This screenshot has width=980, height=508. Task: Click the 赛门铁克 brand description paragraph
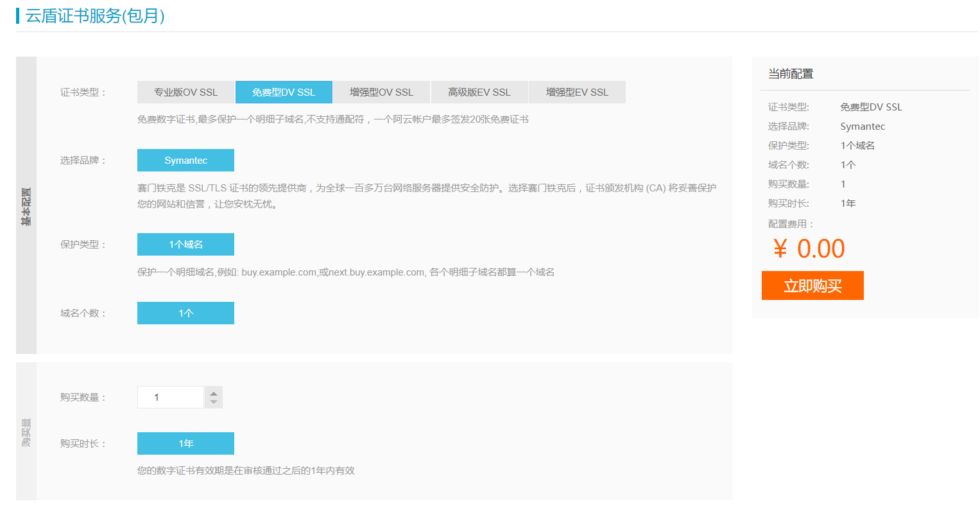click(x=427, y=196)
